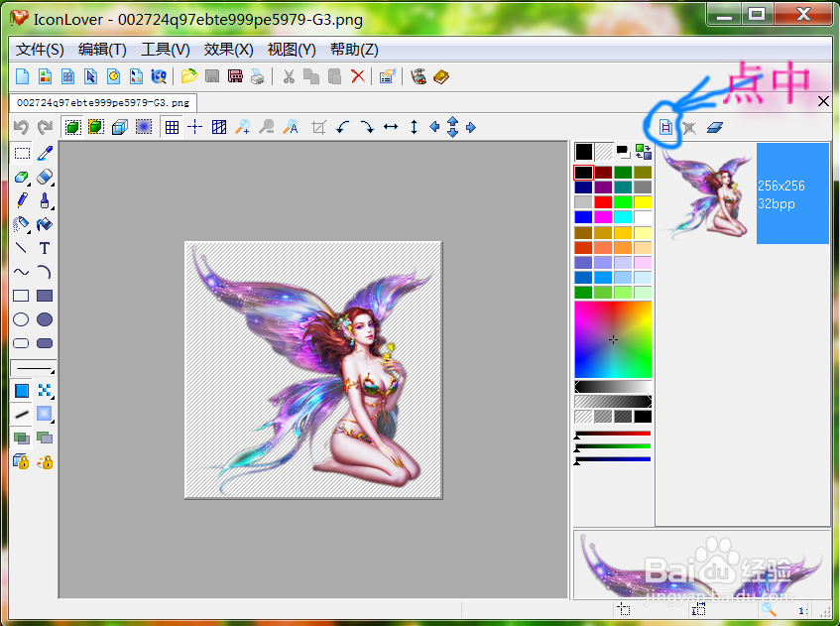Image resolution: width=840 pixels, height=626 pixels.
Task: Click the crop image icon
Action: pos(318,128)
